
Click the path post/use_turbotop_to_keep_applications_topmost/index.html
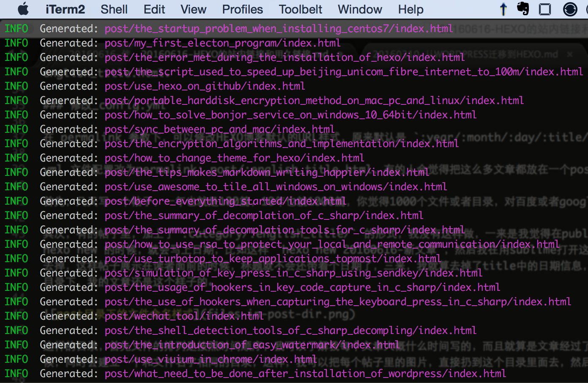273,259
